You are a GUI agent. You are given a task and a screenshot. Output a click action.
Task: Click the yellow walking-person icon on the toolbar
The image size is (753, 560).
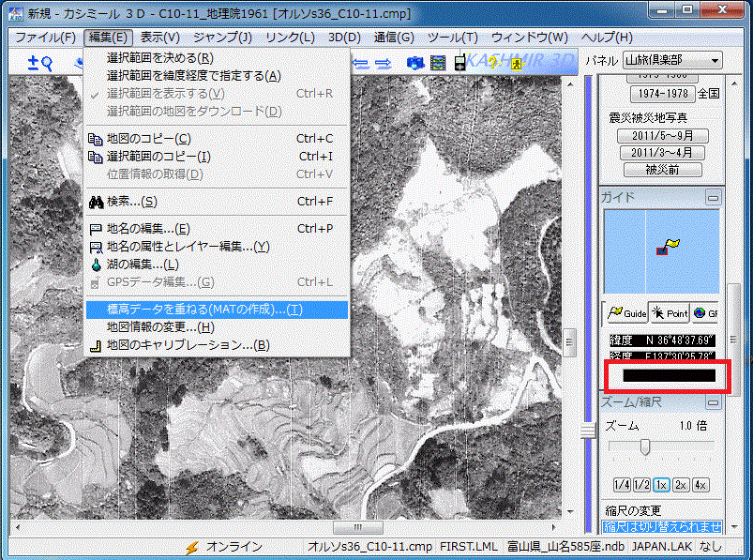click(x=517, y=64)
